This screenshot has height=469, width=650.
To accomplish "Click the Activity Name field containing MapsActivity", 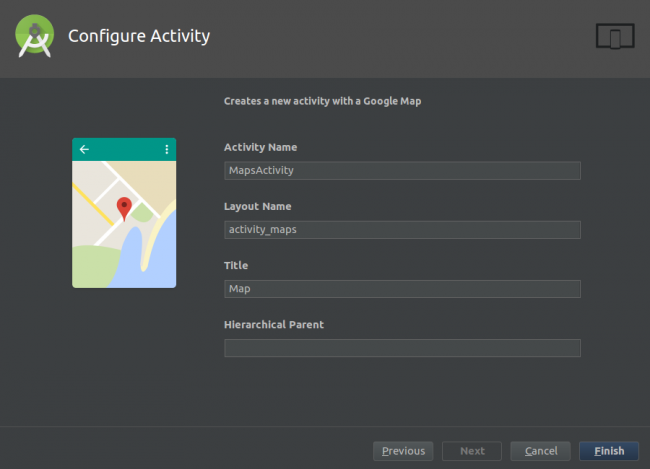I will pos(402,170).
